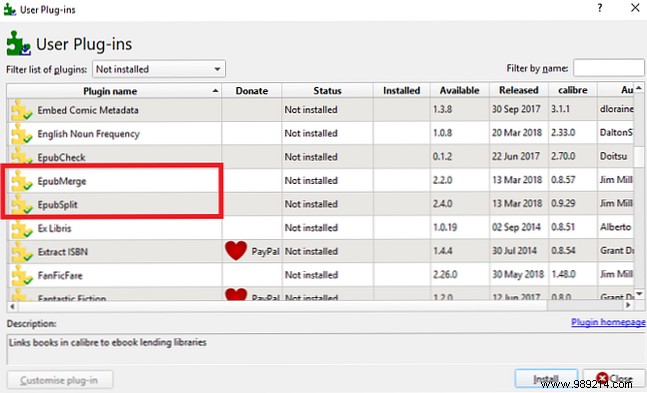The height and width of the screenshot is (393, 647).
Task: Select the EpubMerge plugin name
Action: (x=62, y=181)
